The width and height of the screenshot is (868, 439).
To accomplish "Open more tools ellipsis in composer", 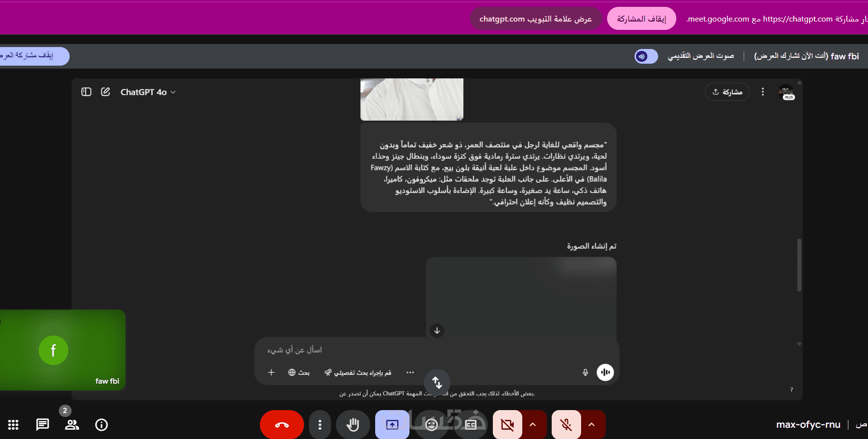I will point(410,372).
